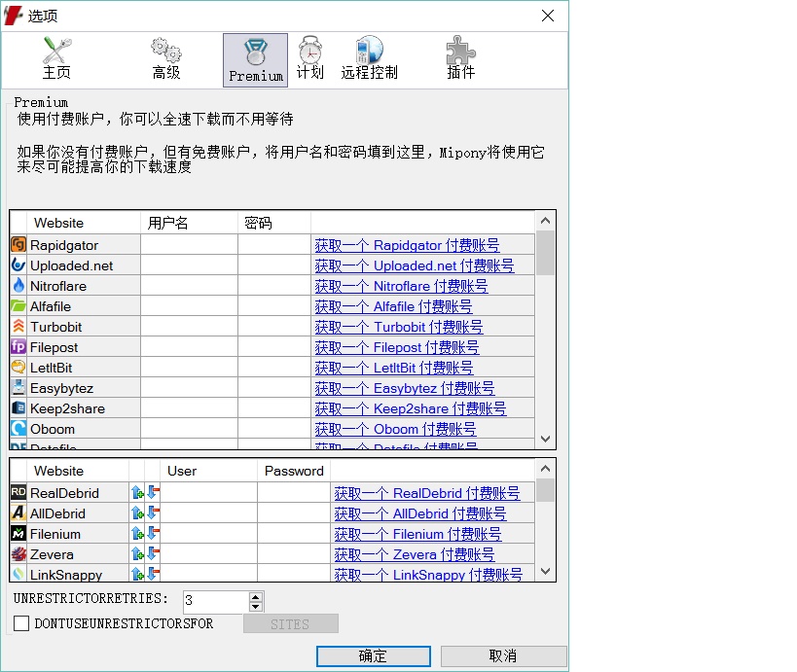This screenshot has width=797, height=672.
Task: Select the Alfafile row name
Action: pos(51,306)
